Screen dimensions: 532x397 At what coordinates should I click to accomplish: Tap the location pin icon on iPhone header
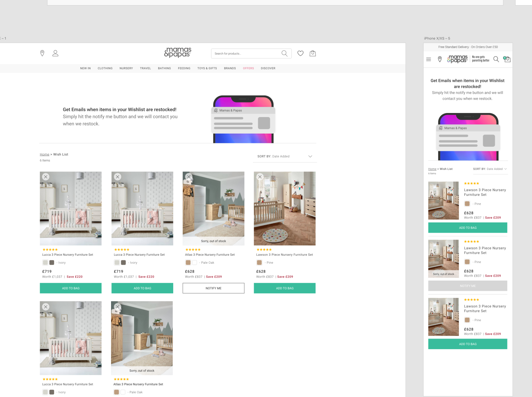point(440,59)
